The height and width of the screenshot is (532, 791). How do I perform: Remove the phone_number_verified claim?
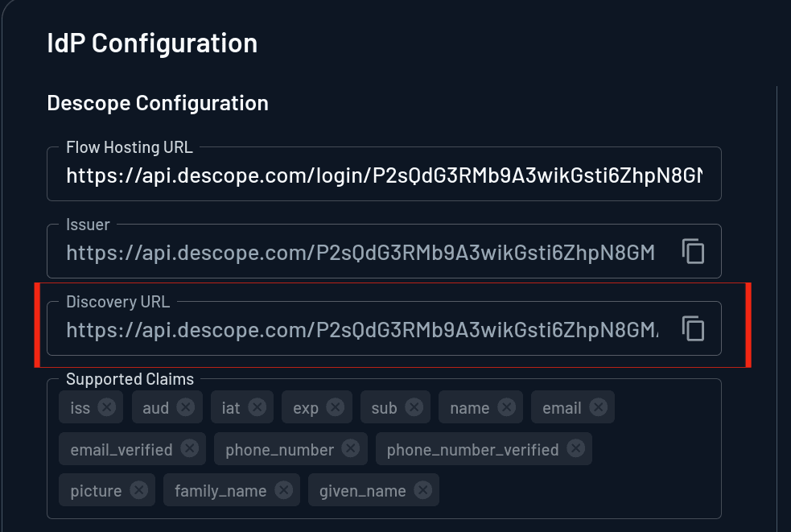point(575,449)
